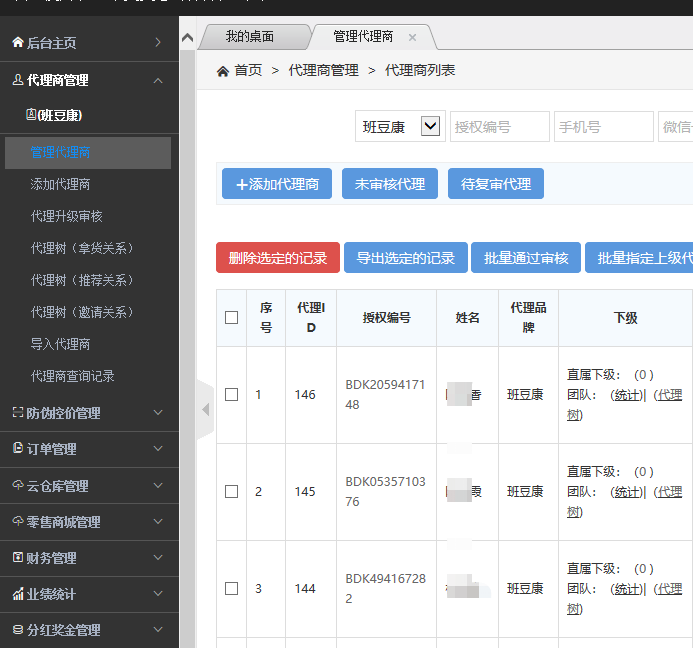The width and height of the screenshot is (693, 648).
Task: Check the box for row with ID 146
Action: [x=232, y=394]
